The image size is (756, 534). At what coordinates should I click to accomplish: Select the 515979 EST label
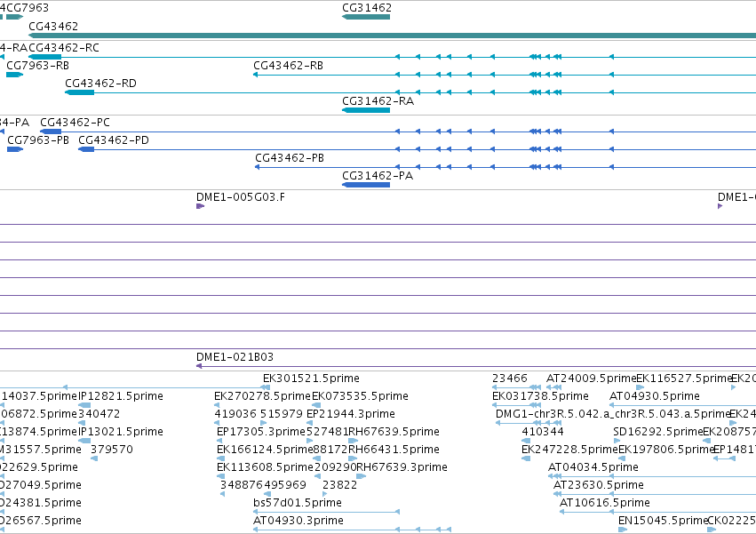[x=282, y=414]
